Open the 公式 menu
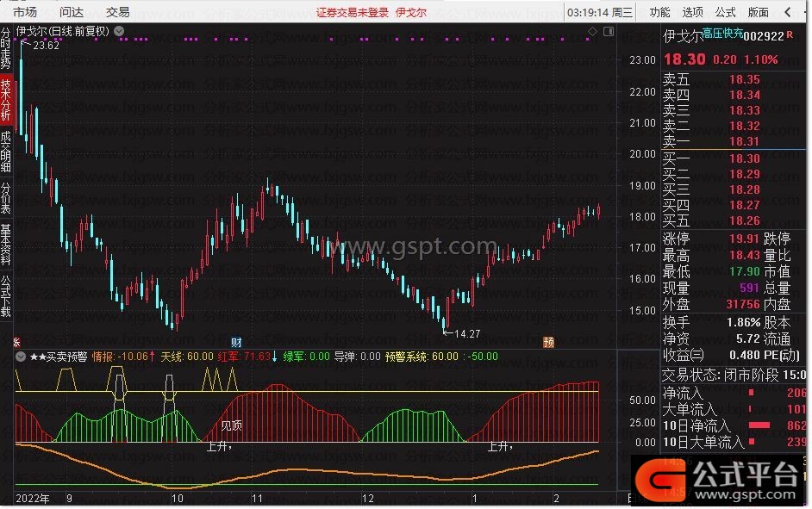This screenshot has width=812, height=509. coord(725,12)
